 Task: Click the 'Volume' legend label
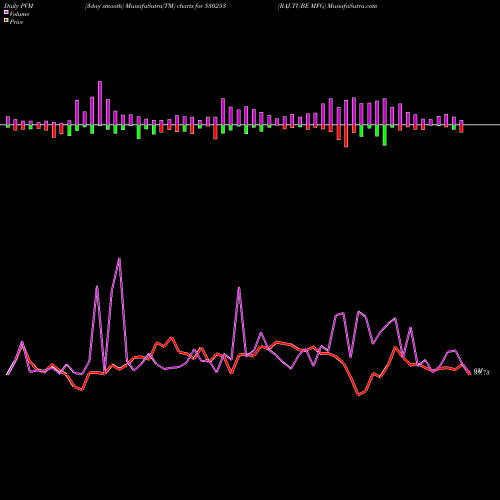click(x=19, y=14)
